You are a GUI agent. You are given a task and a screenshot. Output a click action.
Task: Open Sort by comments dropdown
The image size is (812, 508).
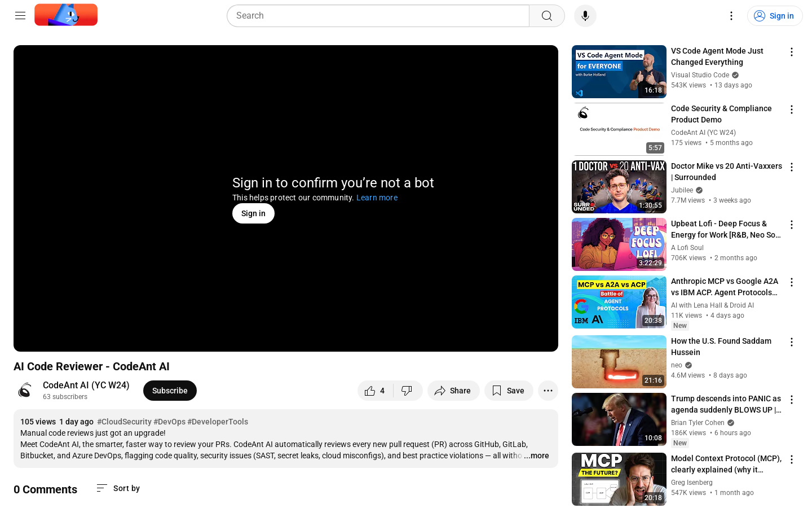click(118, 488)
